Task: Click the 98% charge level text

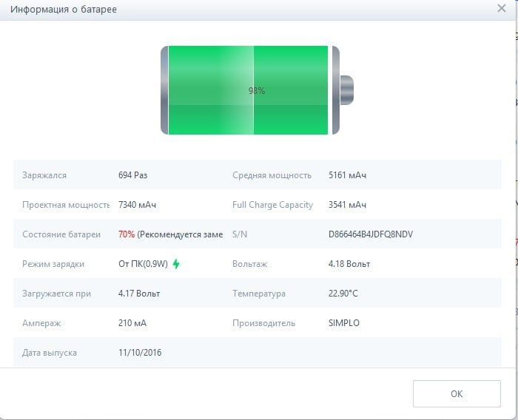Action: 257,91
